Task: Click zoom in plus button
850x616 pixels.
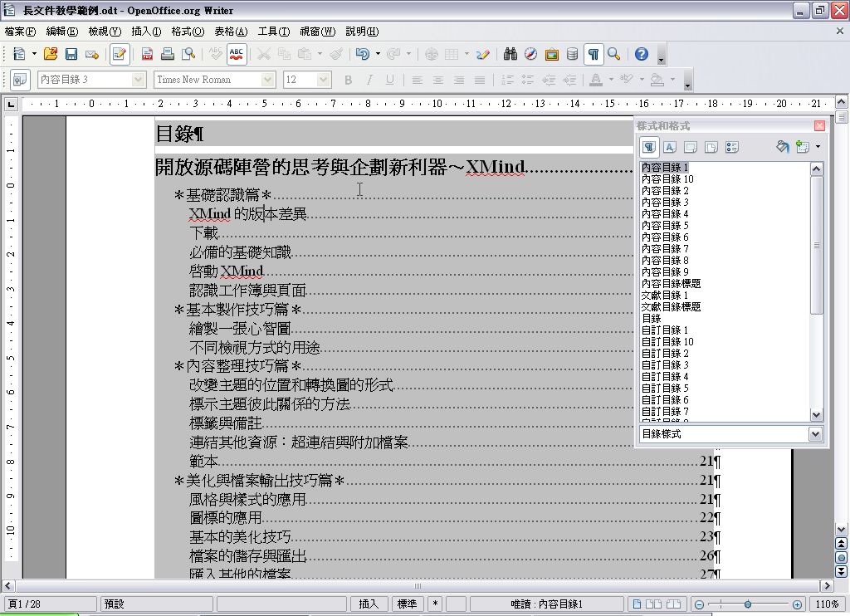Action: pyautogui.click(x=797, y=604)
